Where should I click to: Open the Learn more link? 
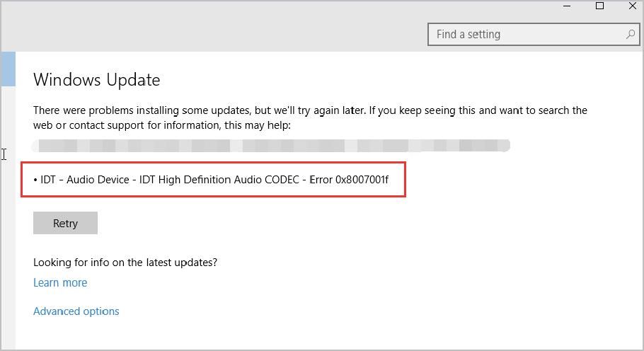click(60, 282)
